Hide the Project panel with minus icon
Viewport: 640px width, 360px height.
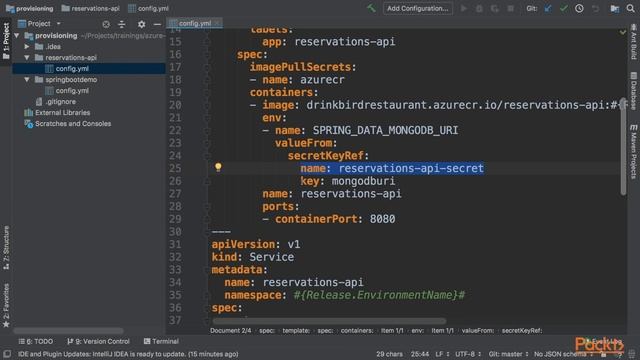(x=157, y=24)
